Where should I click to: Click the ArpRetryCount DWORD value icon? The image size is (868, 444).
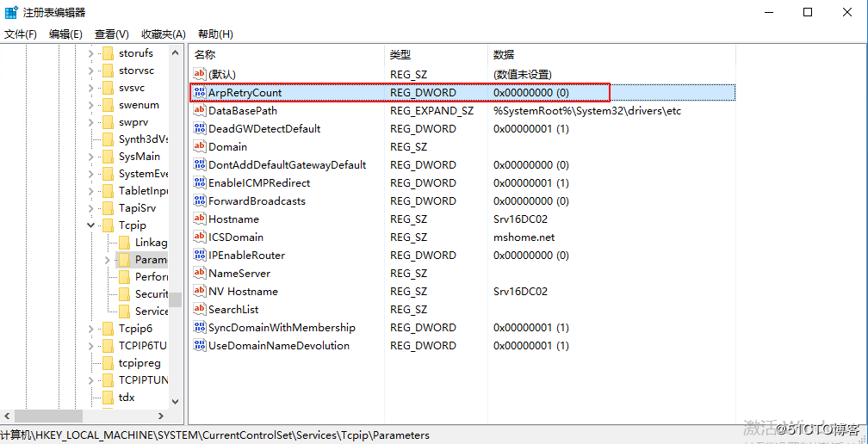[x=199, y=93]
